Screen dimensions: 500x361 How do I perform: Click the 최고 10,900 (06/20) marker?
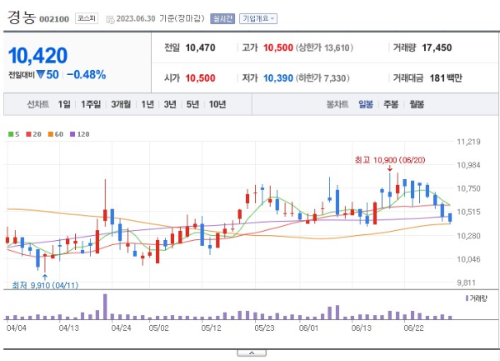[x=390, y=160]
